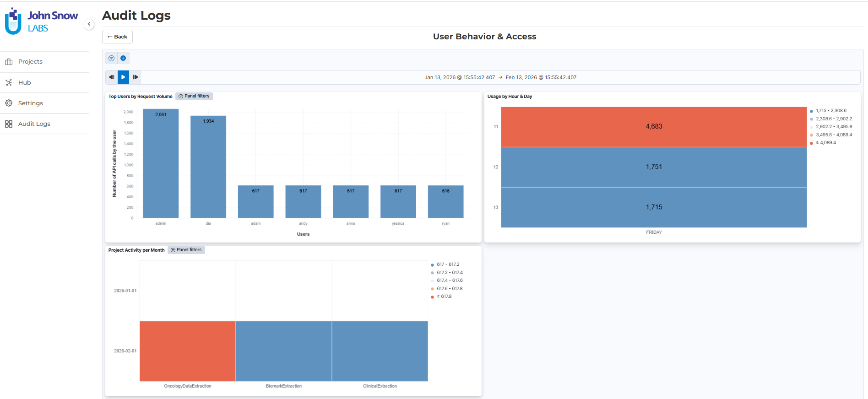Click the blue plus add filter icon
The width and height of the screenshot is (868, 399).
[123, 58]
